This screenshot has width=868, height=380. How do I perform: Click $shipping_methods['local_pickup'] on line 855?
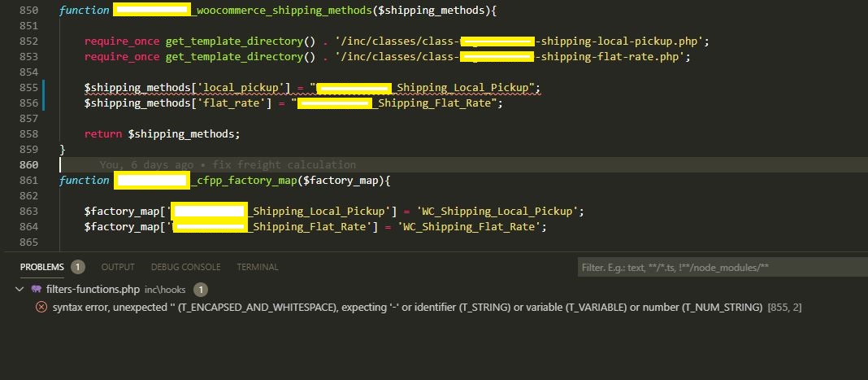click(187, 88)
